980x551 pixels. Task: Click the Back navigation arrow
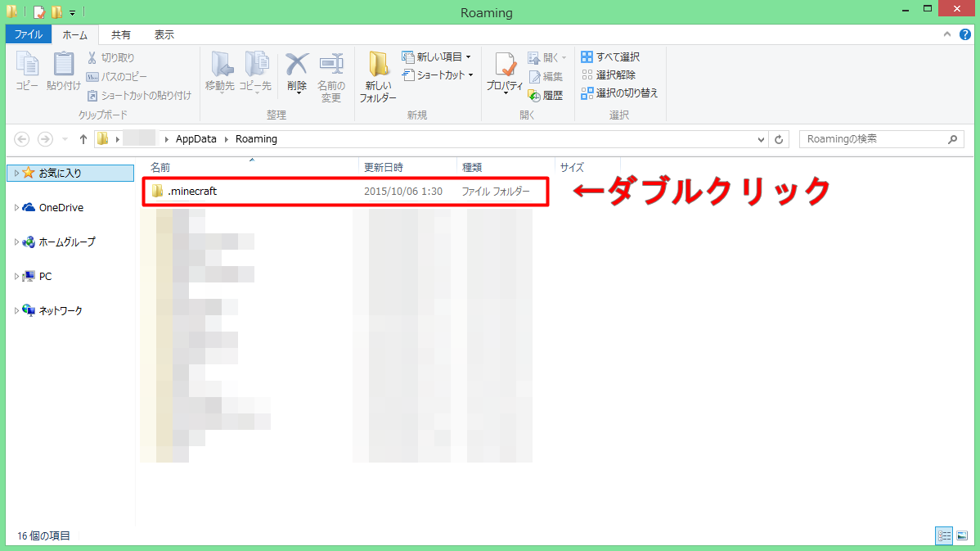[x=22, y=139]
